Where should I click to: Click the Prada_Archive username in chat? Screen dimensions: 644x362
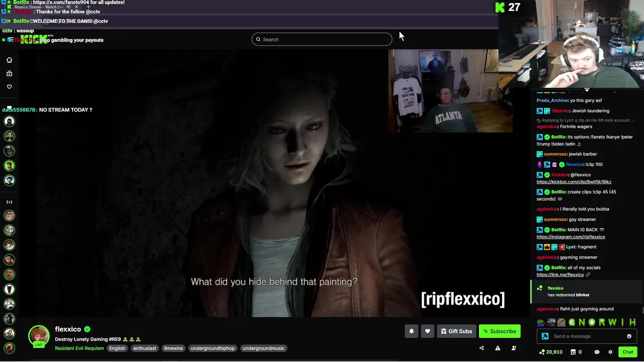tap(552, 101)
